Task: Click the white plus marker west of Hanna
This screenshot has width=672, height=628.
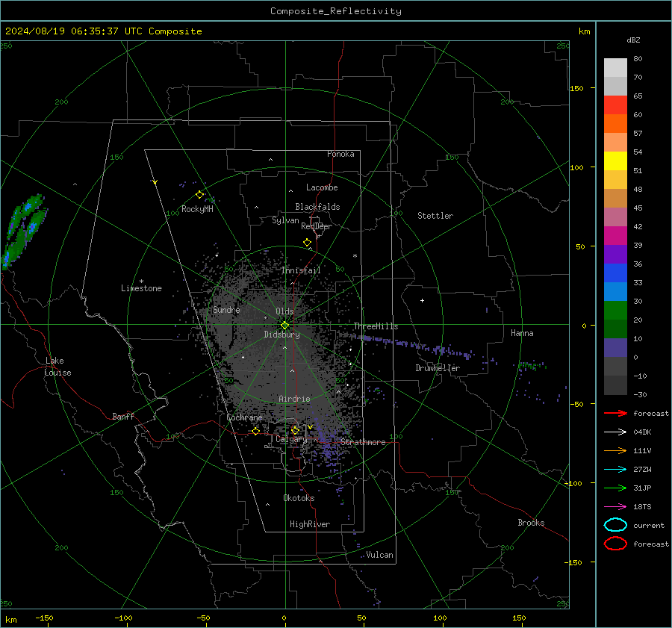Action: pyautogui.click(x=422, y=300)
